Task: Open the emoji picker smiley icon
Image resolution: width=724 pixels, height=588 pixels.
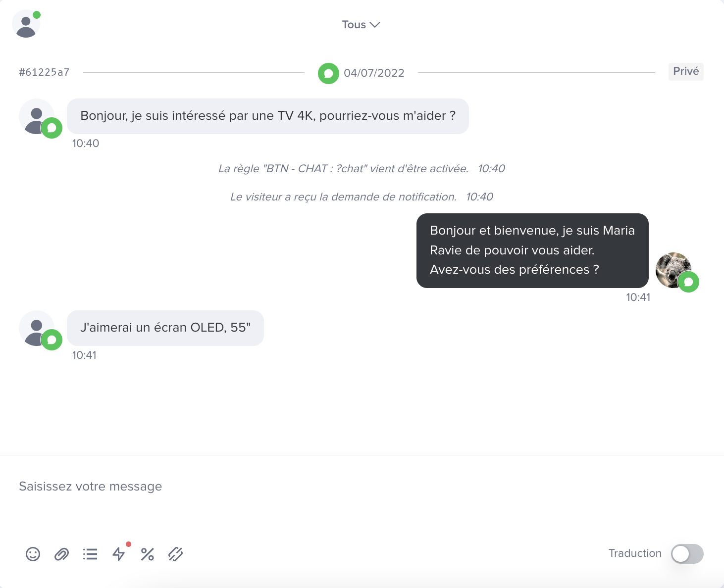Action: (x=33, y=554)
